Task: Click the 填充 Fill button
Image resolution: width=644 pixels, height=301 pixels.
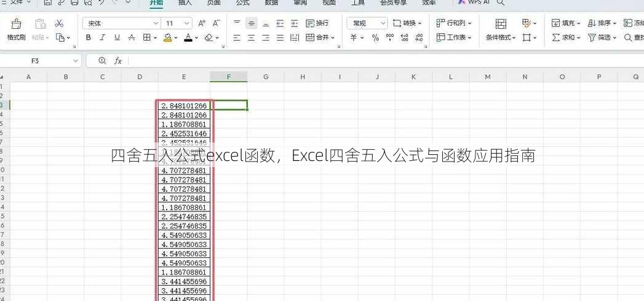Action: pos(566,23)
